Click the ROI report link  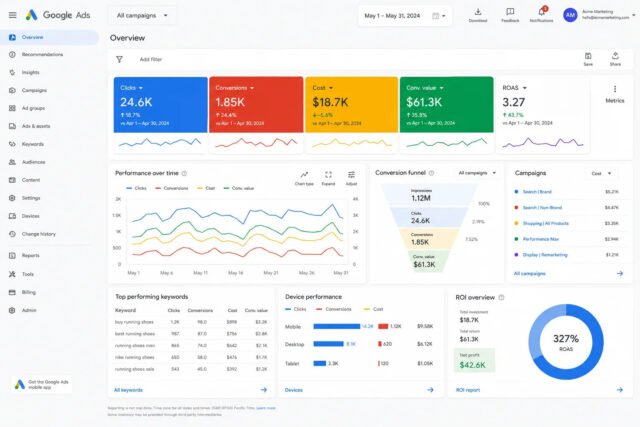(x=468, y=390)
